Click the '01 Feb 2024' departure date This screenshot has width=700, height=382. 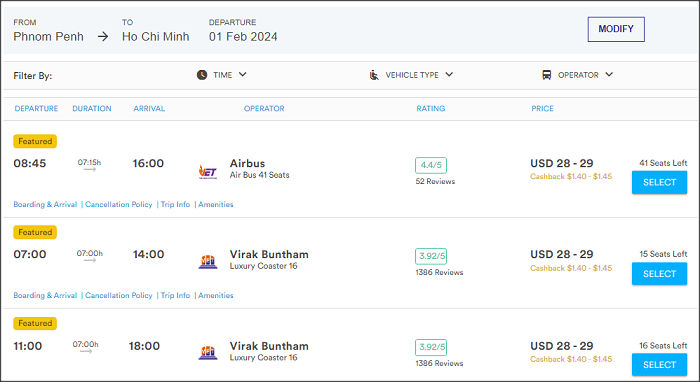243,37
